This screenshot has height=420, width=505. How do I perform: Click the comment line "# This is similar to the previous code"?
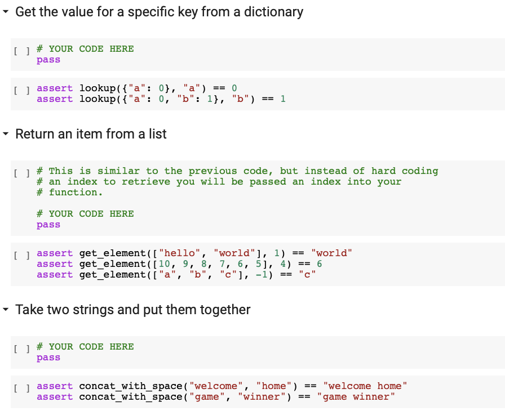(237, 171)
